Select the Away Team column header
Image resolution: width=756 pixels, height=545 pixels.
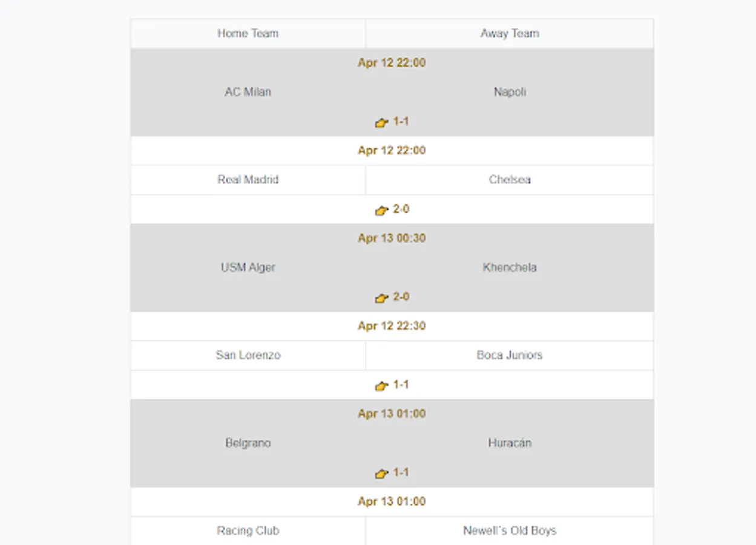coord(510,34)
